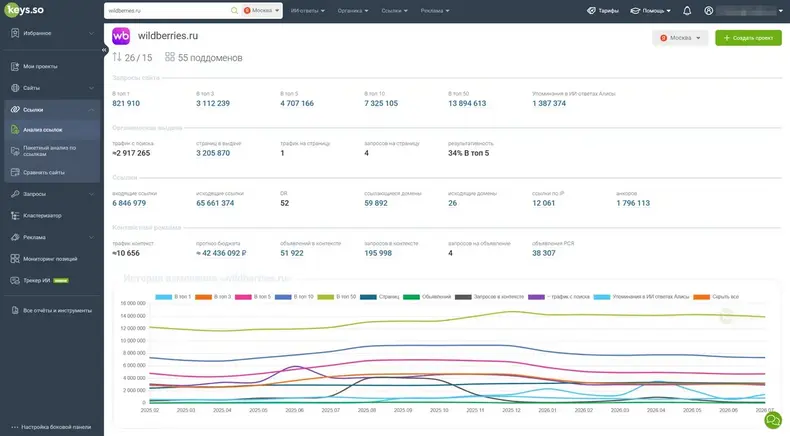Open анкоров value 1 796 113
Image resolution: width=790 pixels, height=436 pixels.
633,203
